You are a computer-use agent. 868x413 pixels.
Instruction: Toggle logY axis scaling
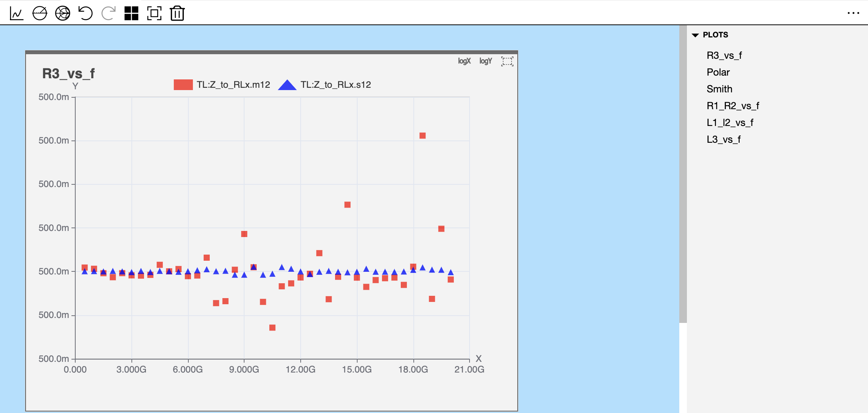[486, 61]
